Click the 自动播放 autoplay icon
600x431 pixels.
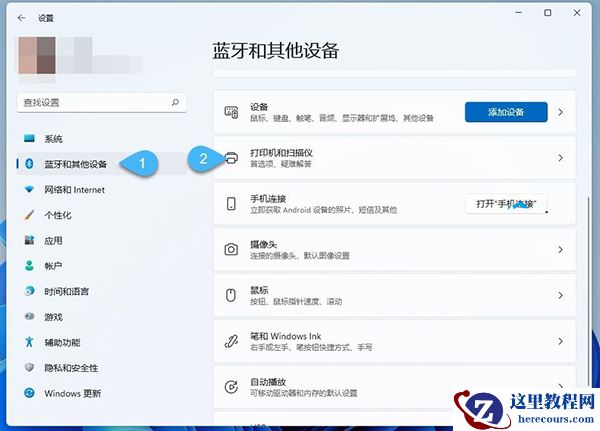(x=231, y=387)
